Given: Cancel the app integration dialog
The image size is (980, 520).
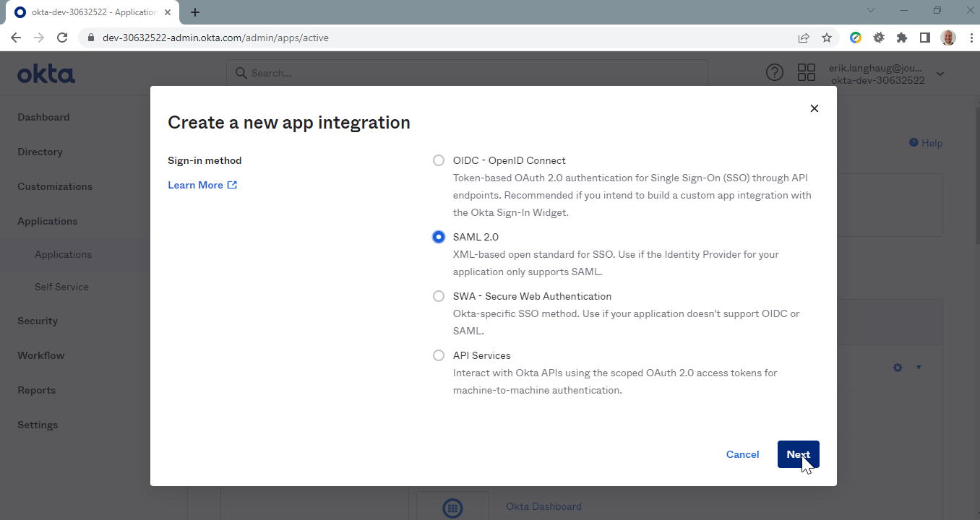Looking at the screenshot, I should point(742,454).
